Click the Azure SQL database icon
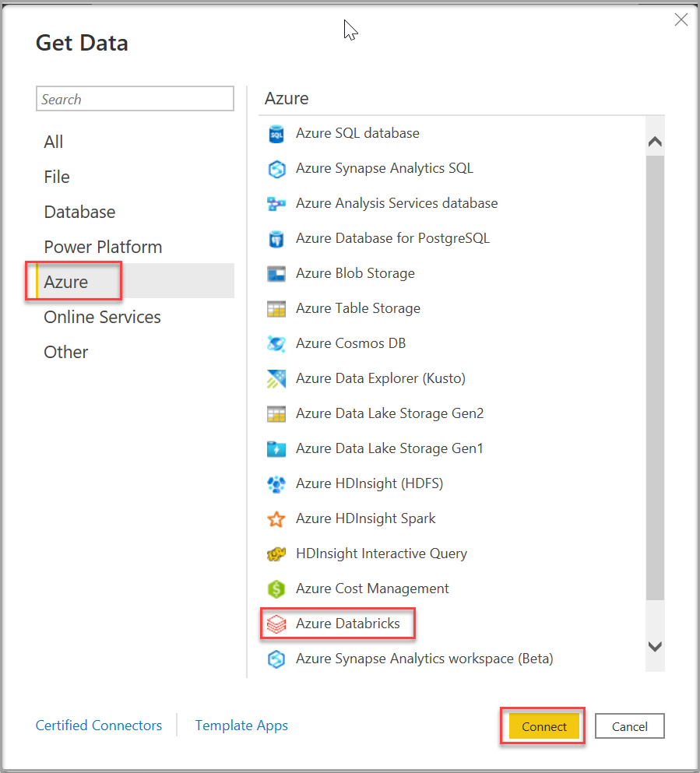This screenshot has width=700, height=773. click(276, 134)
